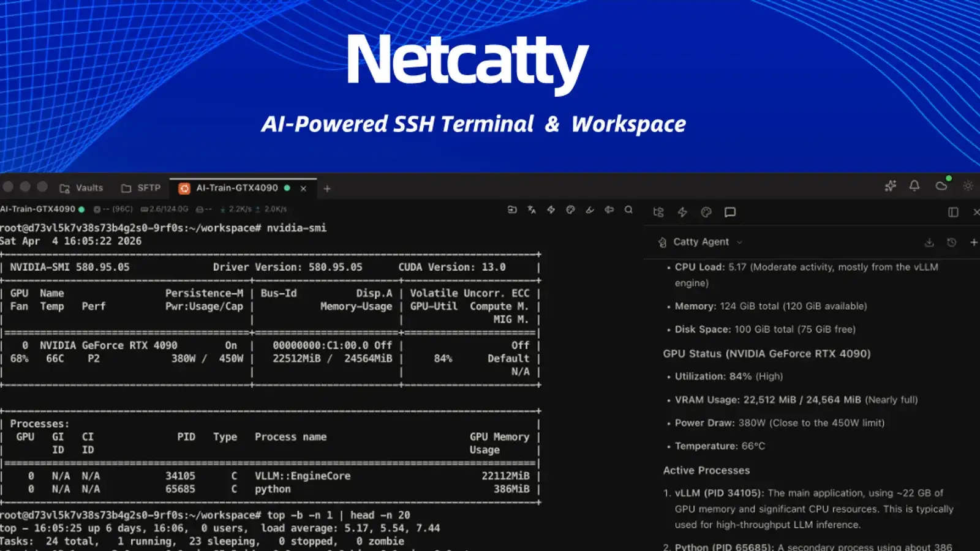Image resolution: width=980 pixels, height=551 pixels.
Task: Click PID 65685 in the terminal output
Action: pyautogui.click(x=180, y=489)
